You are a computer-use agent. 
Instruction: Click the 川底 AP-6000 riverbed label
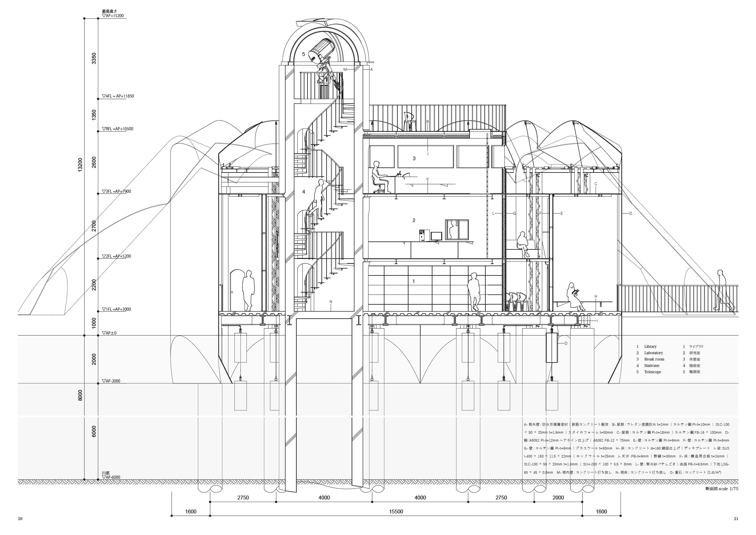coord(111,475)
